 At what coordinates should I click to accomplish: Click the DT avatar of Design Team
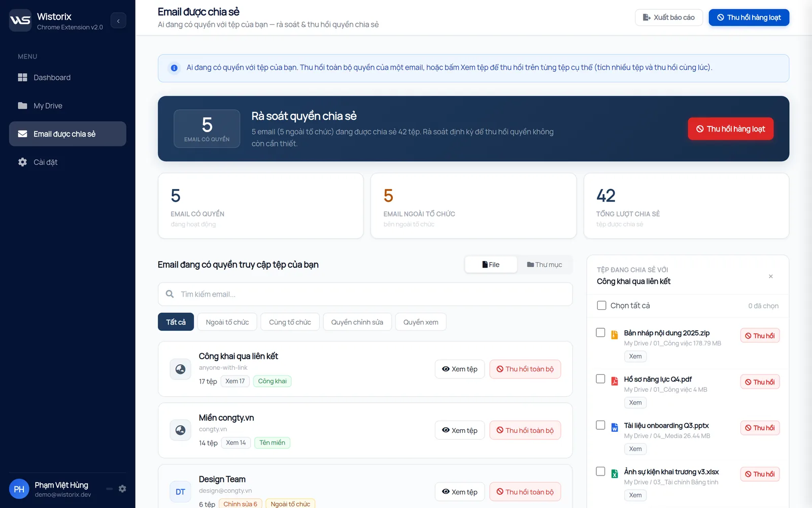(x=180, y=492)
